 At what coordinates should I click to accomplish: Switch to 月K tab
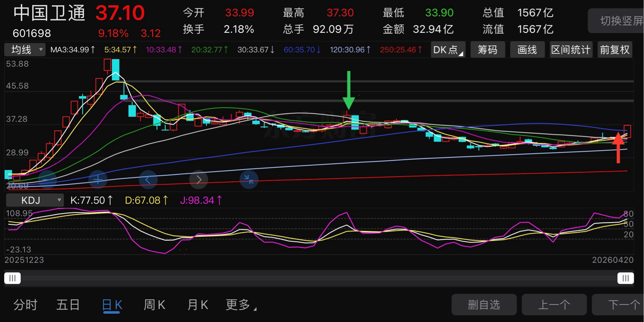click(x=197, y=305)
